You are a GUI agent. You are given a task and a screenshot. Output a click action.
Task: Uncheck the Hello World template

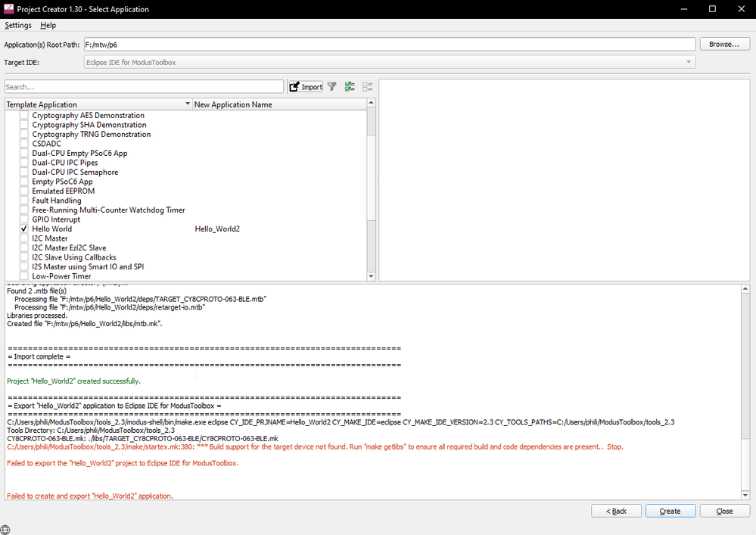coord(23,229)
